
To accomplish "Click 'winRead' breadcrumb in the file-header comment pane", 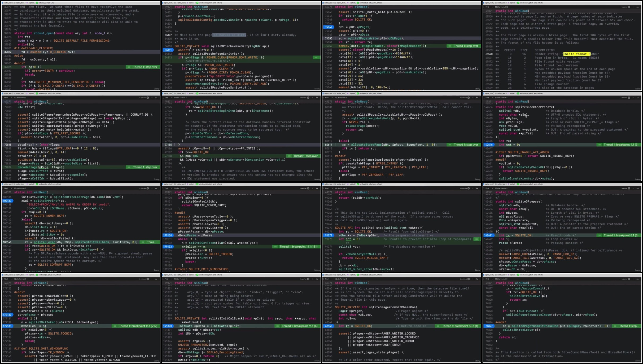I will [x=531, y=3].
